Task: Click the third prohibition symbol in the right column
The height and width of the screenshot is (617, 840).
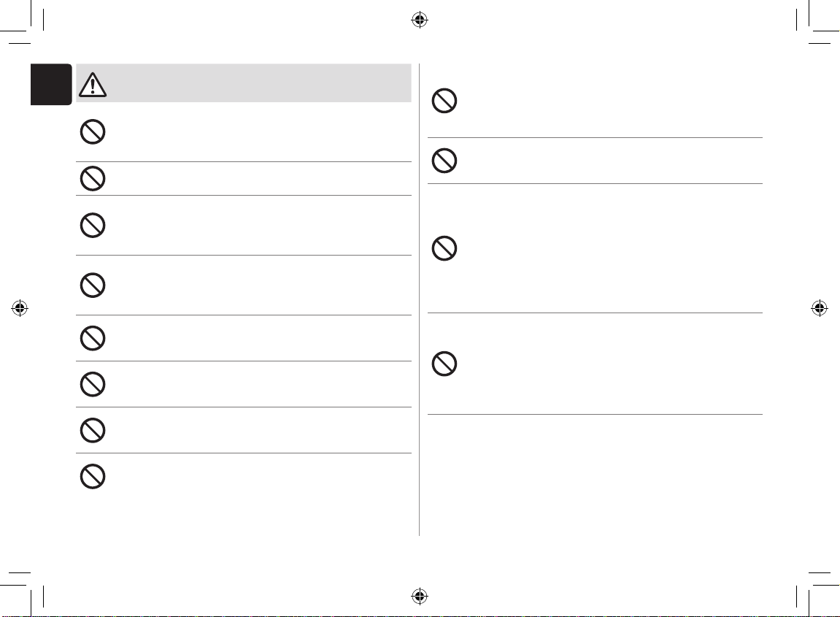Action: point(444,249)
